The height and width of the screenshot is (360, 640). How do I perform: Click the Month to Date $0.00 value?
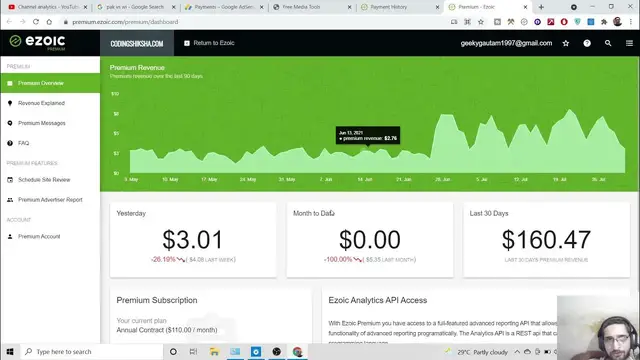[369, 240]
